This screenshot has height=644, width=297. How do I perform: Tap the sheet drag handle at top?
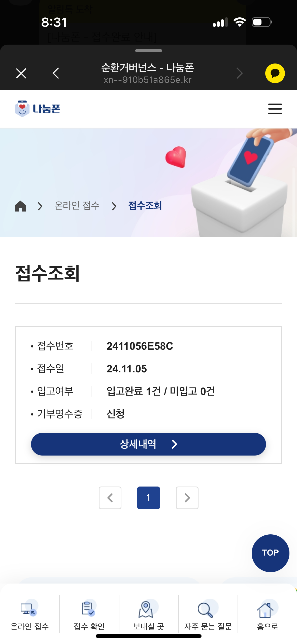148,51
